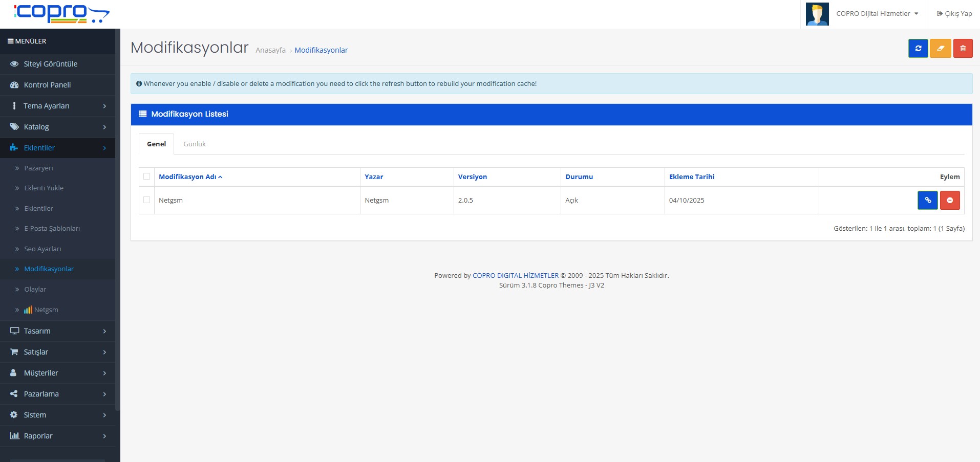
Task: Switch to the Günlük tab
Action: click(195, 144)
